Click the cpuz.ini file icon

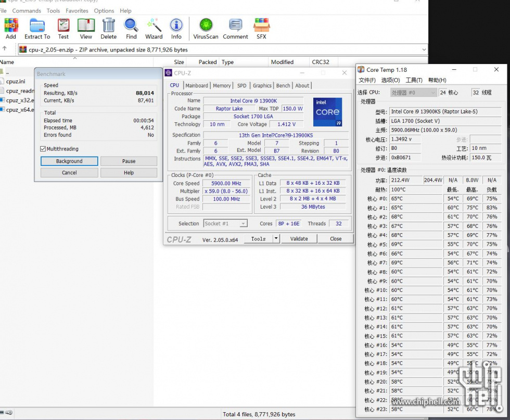(2, 81)
